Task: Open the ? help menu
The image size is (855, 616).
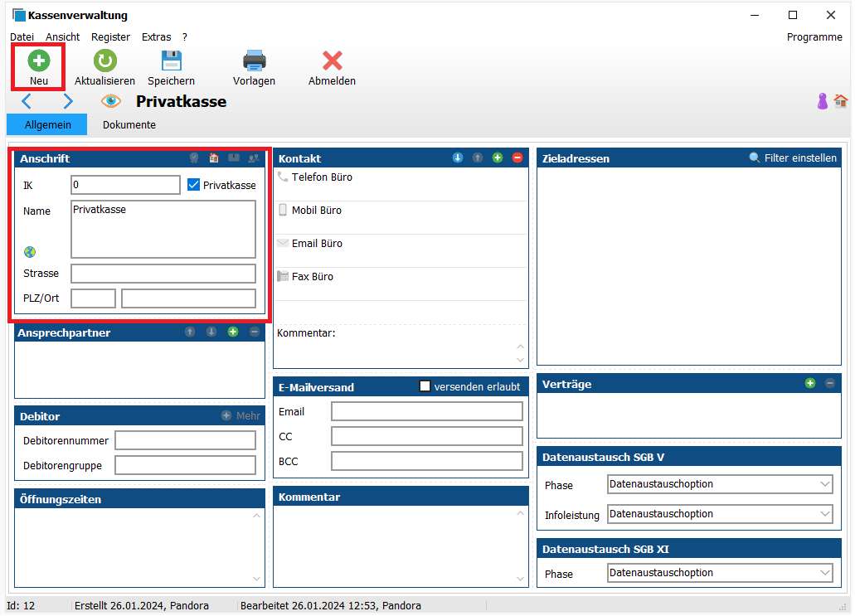Action: (185, 37)
